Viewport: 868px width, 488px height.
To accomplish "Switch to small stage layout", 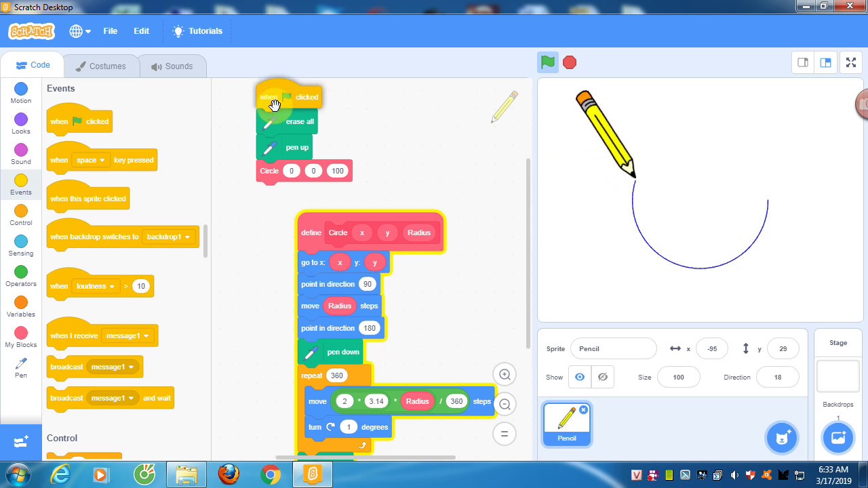I will point(803,62).
